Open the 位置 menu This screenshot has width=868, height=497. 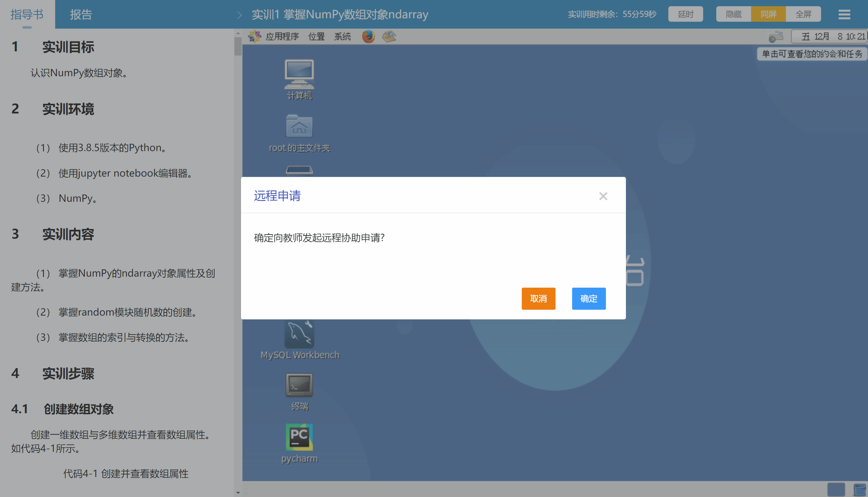click(x=316, y=37)
